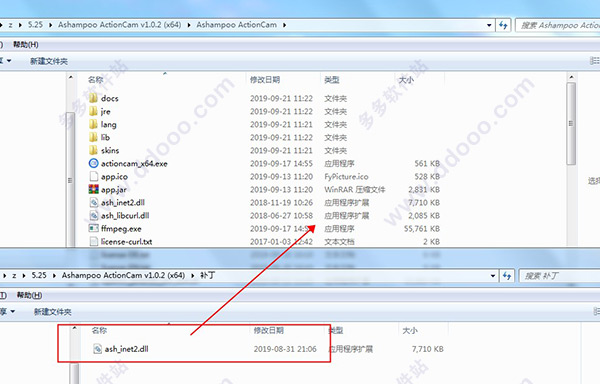The image size is (600, 384).
Task: Select the skins folder icon
Action: [93, 150]
